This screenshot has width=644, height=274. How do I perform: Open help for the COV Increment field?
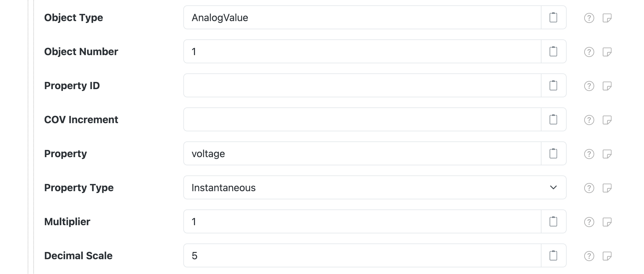(x=589, y=119)
